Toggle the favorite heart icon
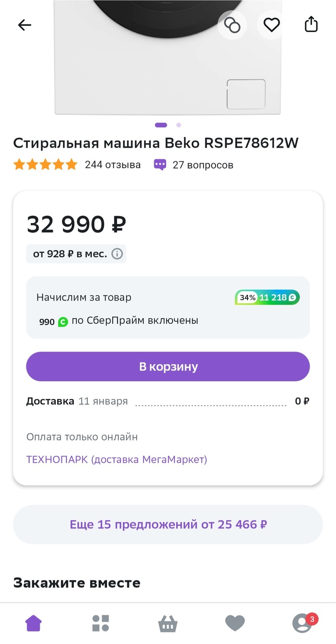 [272, 25]
